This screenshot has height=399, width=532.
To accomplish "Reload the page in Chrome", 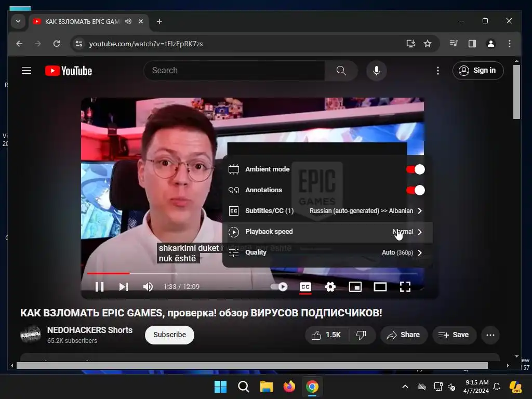I will pos(57,44).
